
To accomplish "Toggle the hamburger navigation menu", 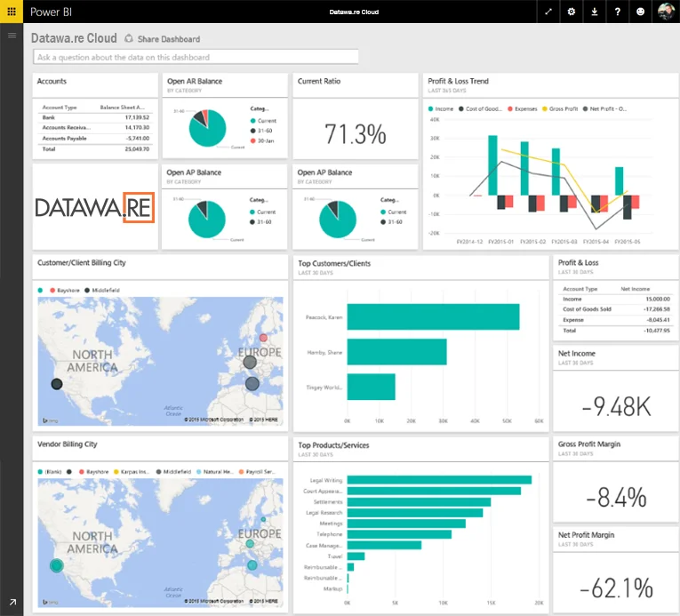I will (12, 36).
